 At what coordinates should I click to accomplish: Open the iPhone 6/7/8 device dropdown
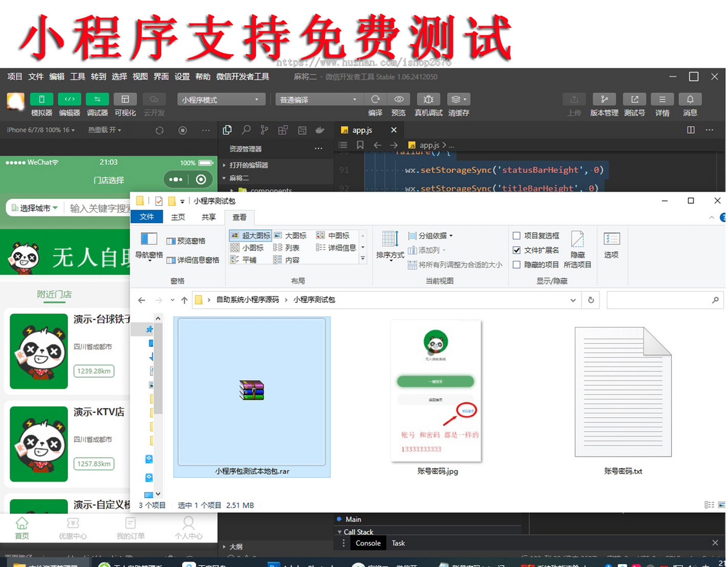(x=41, y=130)
